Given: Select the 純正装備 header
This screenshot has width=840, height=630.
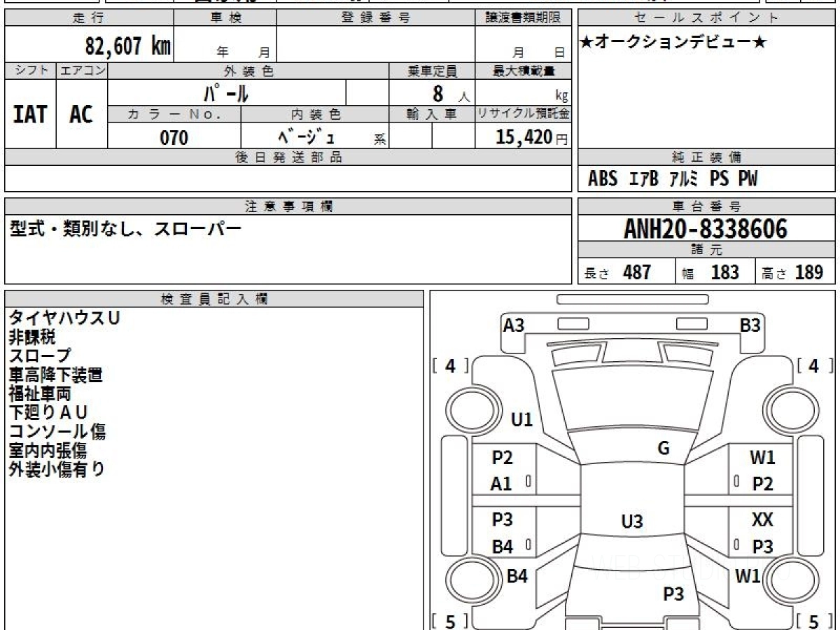Looking at the screenshot, I should tap(706, 157).
